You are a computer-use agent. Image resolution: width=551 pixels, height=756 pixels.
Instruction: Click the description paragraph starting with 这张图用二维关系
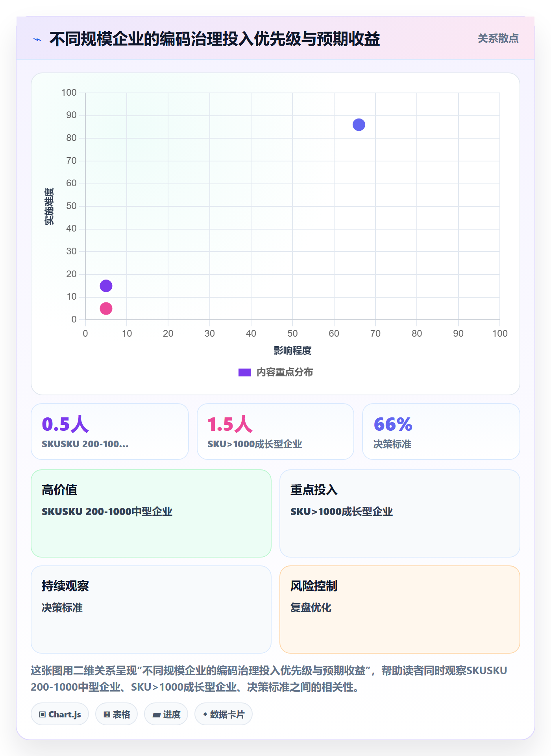(269, 679)
